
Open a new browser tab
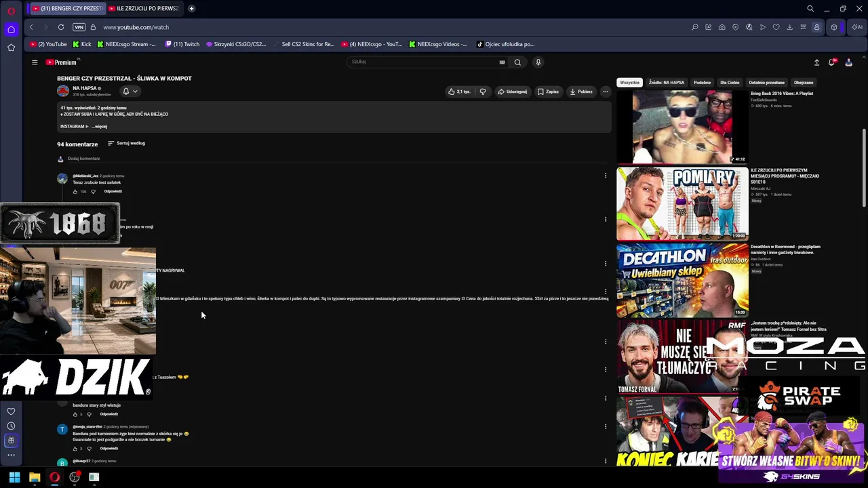tap(192, 8)
